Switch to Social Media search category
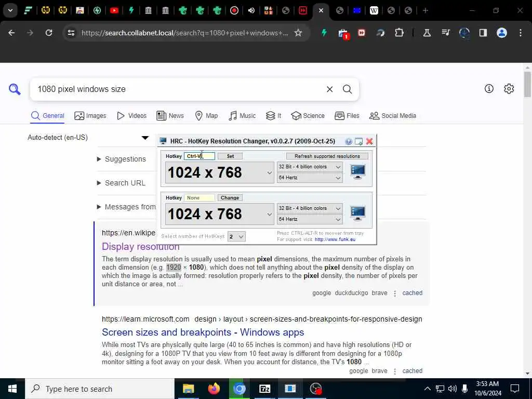Screen dimensions: 532x399 click(x=393, y=116)
